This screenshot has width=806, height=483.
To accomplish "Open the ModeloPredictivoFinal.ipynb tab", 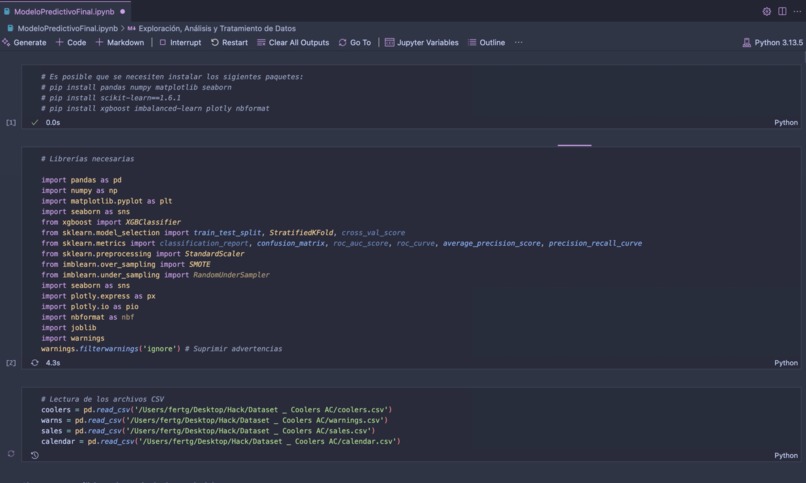I will 65,11.
